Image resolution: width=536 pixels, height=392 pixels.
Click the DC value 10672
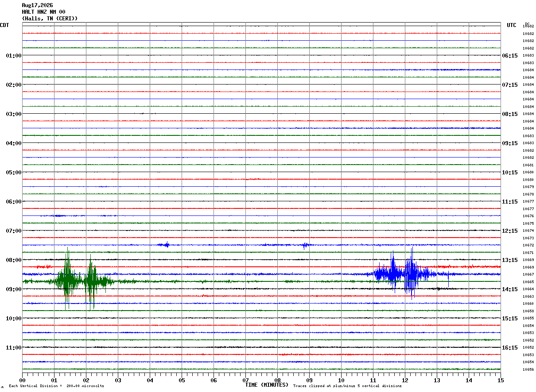(x=528, y=245)
